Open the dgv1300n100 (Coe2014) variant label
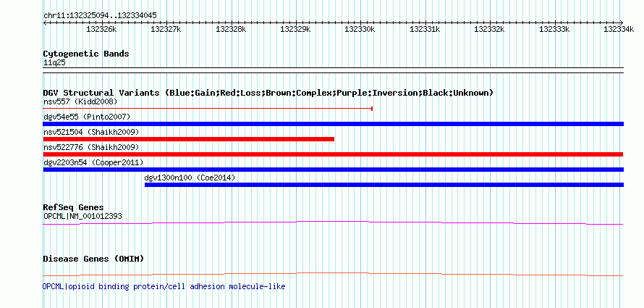The image size is (644, 308). tap(190, 178)
